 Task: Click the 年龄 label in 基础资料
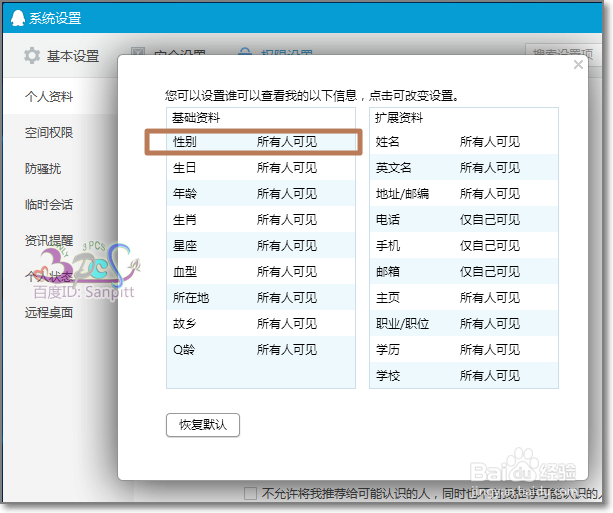point(185,194)
